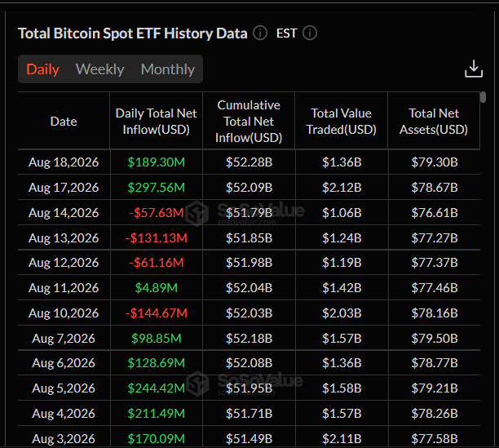Screen dimensions: 499x448
Task: Select the $1.06B traded value
Action: click(342, 212)
